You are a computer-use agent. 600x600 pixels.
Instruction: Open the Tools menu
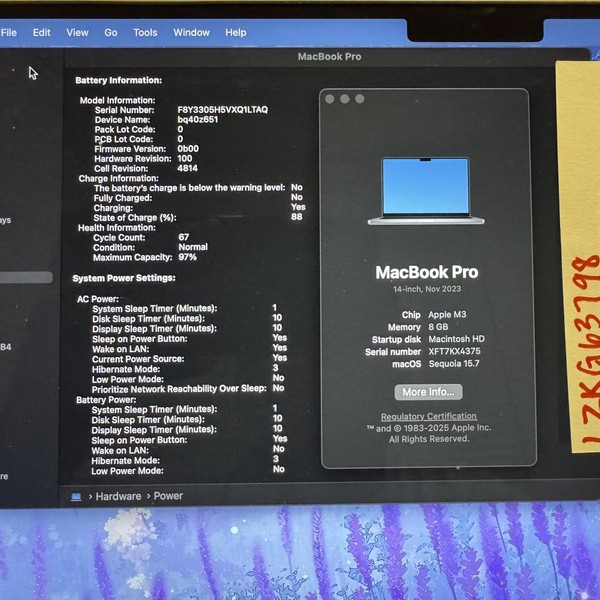point(145,33)
